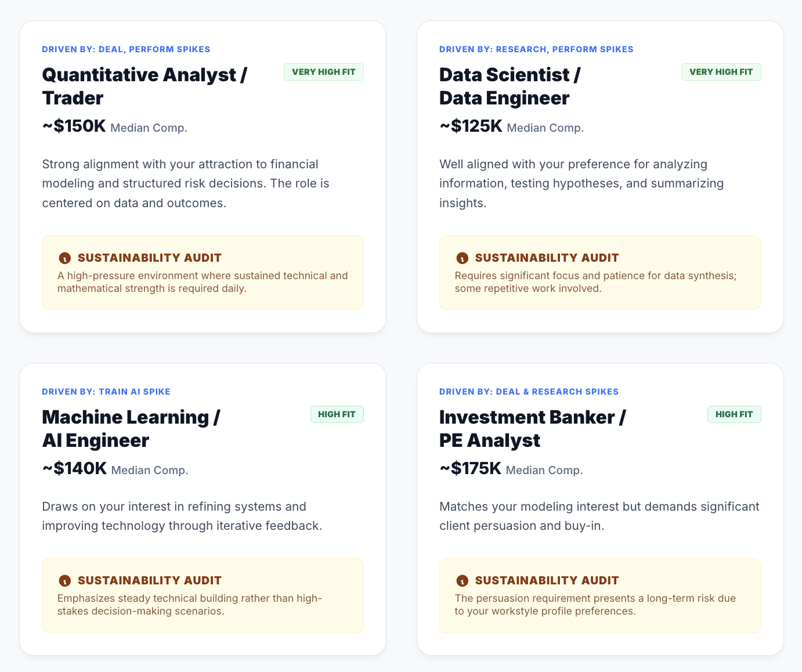Click the DEAL, PERFORM SPIKES driver label
802x672 pixels.
pos(126,49)
